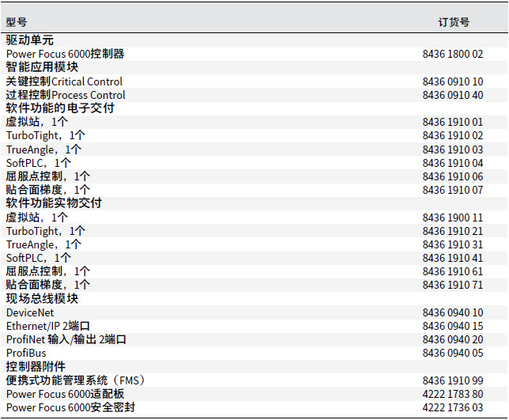
Task: Click the 软件功能实物交付 section heading
Action: point(54,203)
